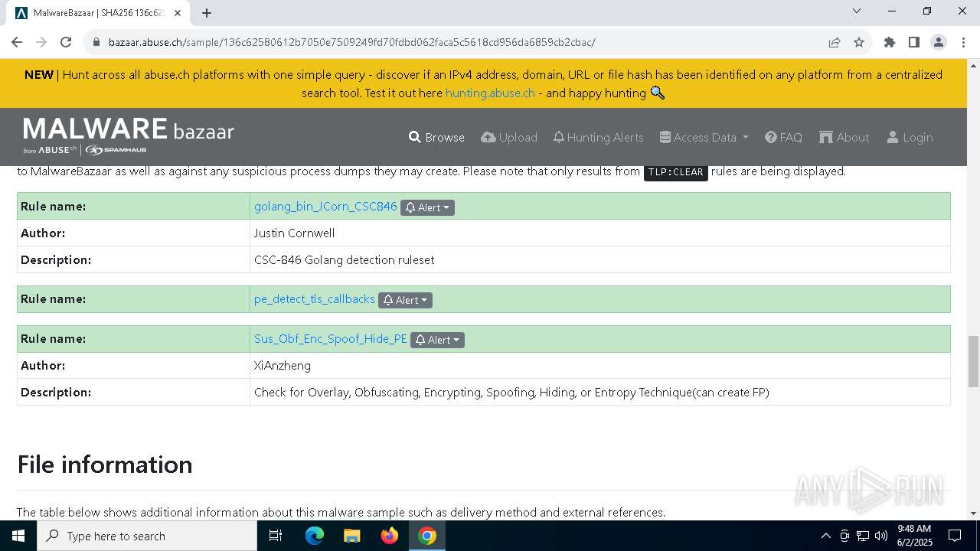The image size is (980, 551).
Task: Open the About page
Action: point(844,137)
